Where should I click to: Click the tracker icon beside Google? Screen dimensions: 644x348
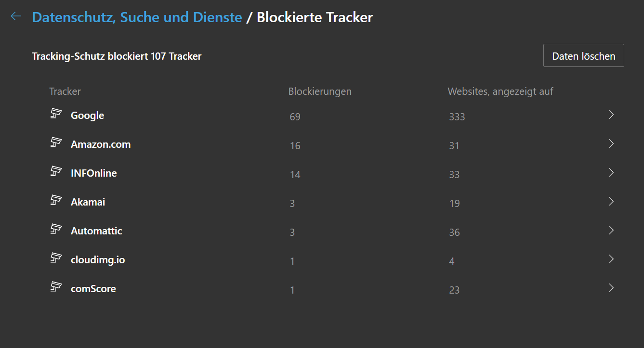(x=57, y=114)
